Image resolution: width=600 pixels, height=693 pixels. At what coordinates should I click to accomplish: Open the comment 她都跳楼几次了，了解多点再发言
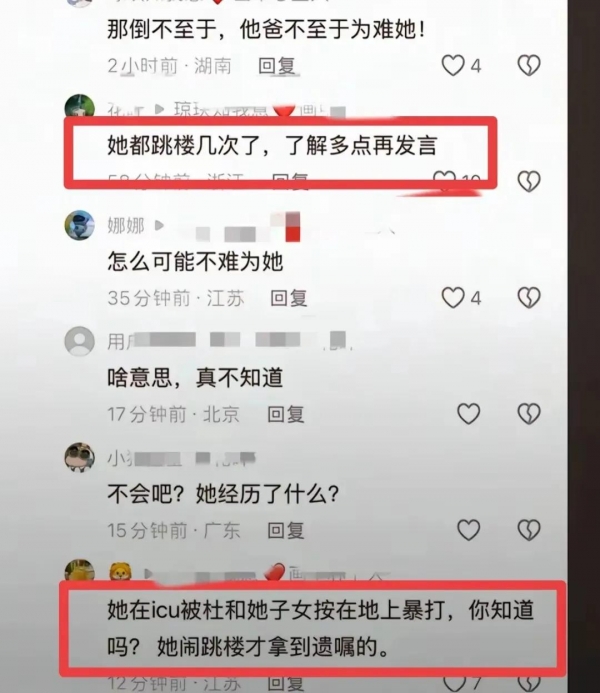pyautogui.click(x=272, y=145)
